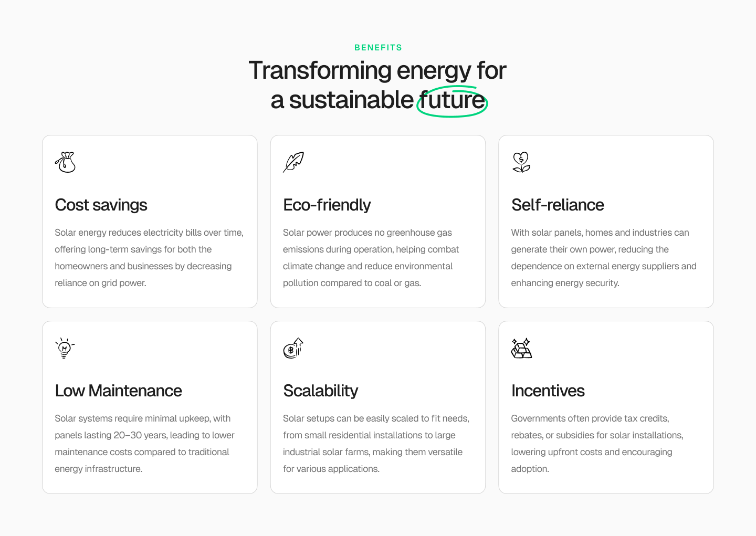Select the Eco-friendly heading
Viewport: 756px width, 536px height.
pos(327,205)
